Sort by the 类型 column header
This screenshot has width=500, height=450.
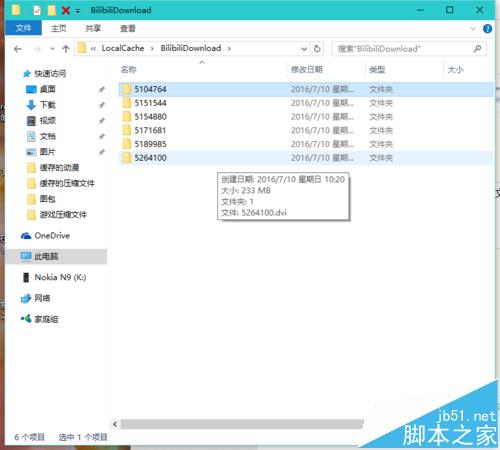coord(377,70)
